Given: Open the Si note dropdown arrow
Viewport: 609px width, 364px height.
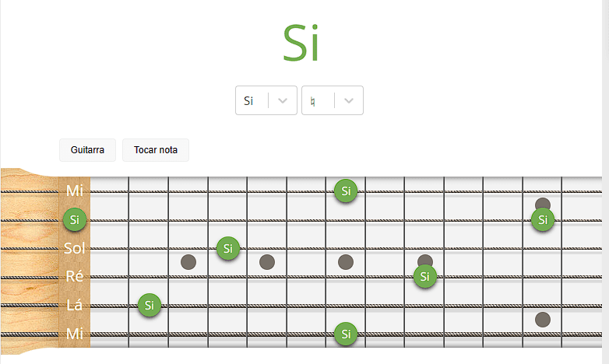Looking at the screenshot, I should 283,100.
